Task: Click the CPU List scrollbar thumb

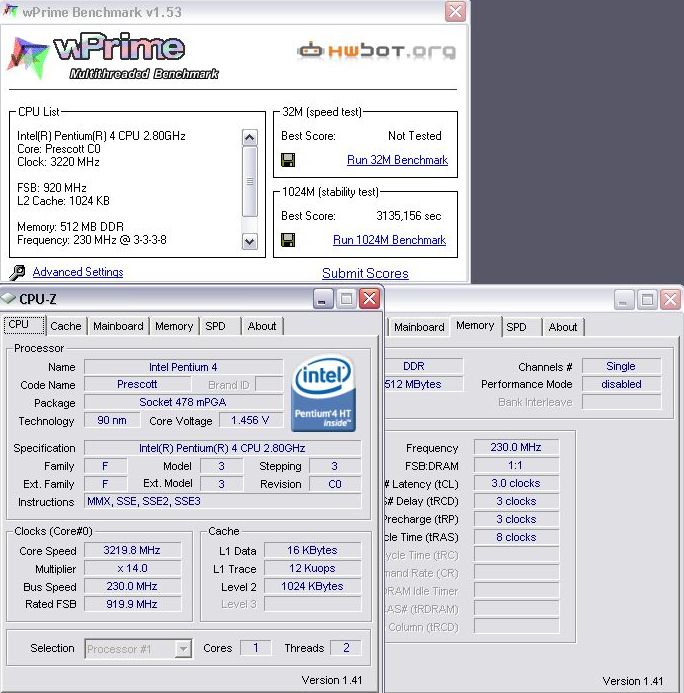Action: coord(250,182)
